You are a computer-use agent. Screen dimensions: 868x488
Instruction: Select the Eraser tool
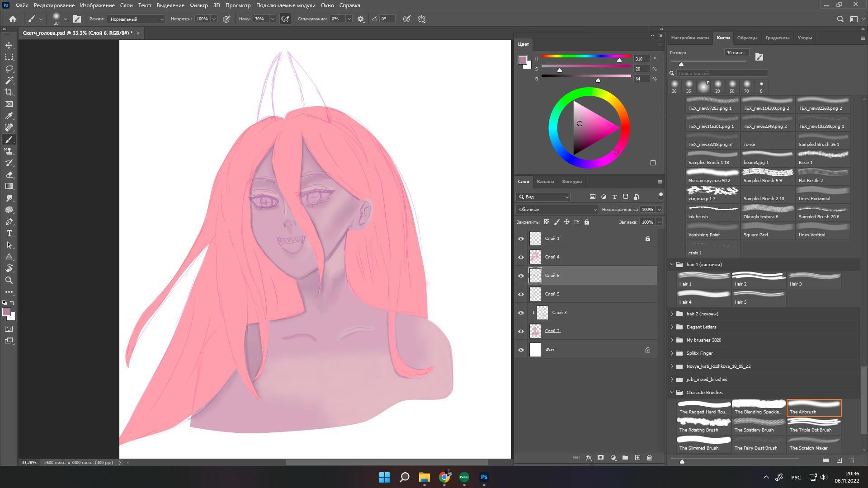9,174
